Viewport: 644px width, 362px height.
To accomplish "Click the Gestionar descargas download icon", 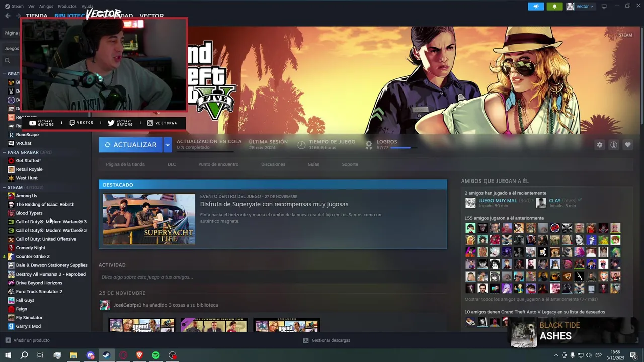I will [306, 340].
